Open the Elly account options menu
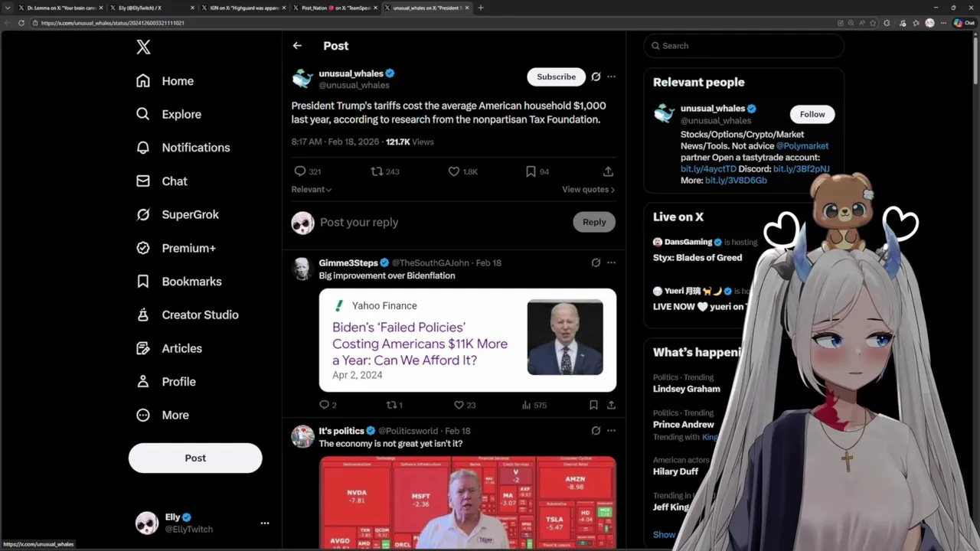Viewport: 980px width, 551px height. pos(265,523)
